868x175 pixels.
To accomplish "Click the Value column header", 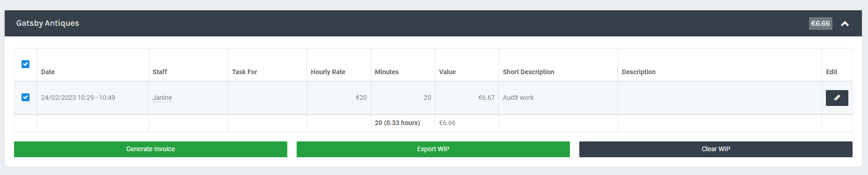I will [x=447, y=72].
